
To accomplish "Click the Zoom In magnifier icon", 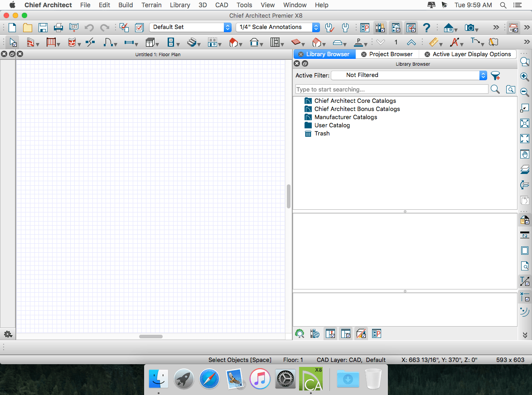I will pyautogui.click(x=525, y=77).
